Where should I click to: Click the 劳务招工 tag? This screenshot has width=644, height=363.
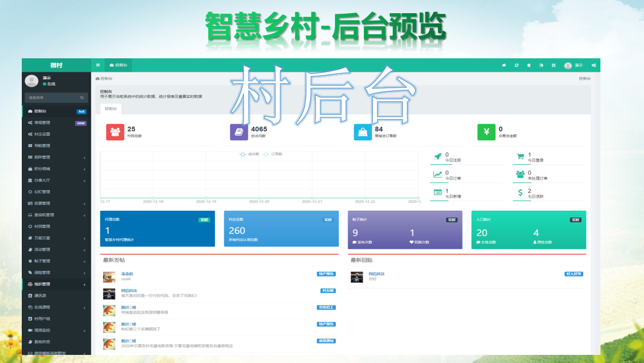[x=326, y=307]
